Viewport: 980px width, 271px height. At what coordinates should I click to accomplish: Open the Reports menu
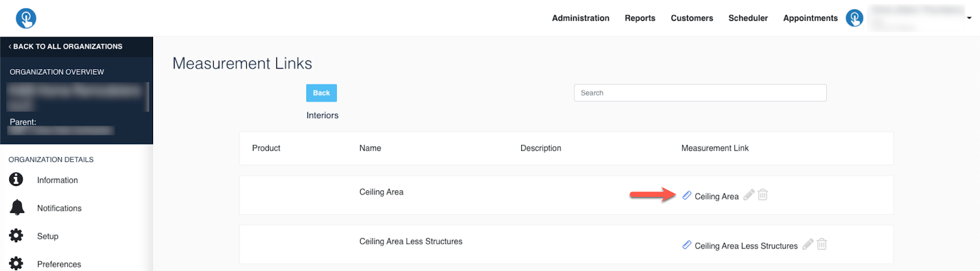(640, 18)
